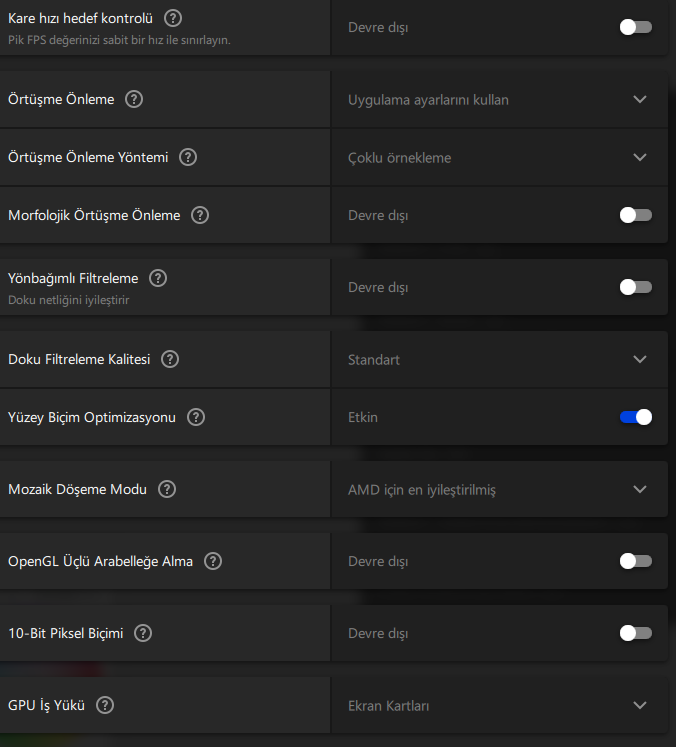Screen dimensions: 676x747
Task: Open Doku Filtreleme Kalitesi Standart dropdown
Action: click(640, 359)
